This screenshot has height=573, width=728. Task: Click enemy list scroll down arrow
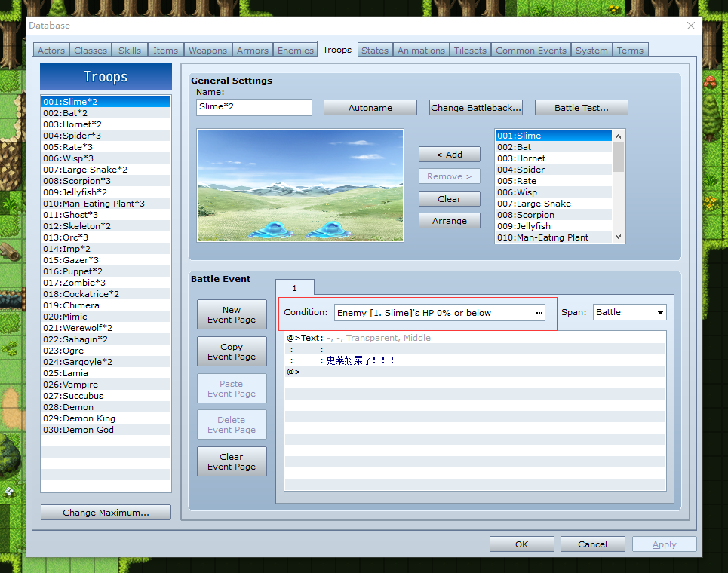(618, 237)
